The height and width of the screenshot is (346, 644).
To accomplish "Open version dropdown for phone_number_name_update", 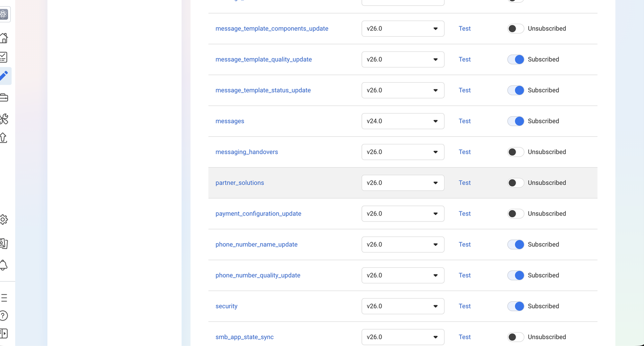I will click(x=403, y=245).
